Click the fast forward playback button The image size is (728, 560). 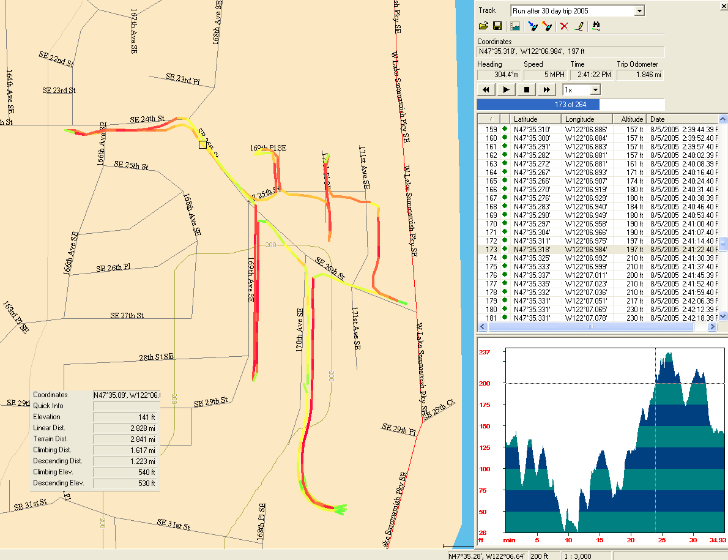[546, 90]
